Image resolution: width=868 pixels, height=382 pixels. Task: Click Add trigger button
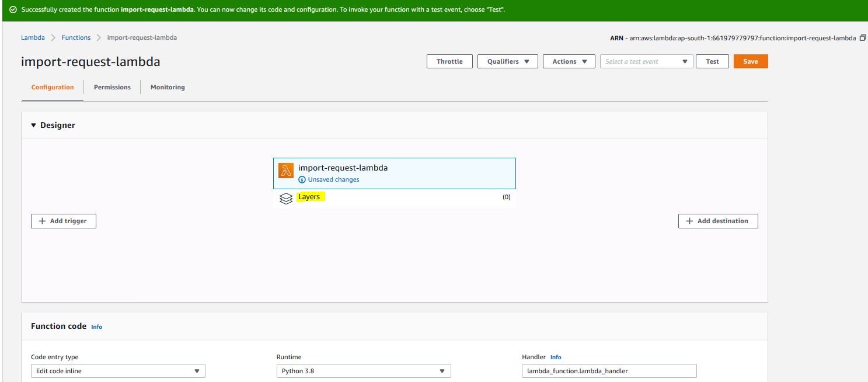point(64,221)
